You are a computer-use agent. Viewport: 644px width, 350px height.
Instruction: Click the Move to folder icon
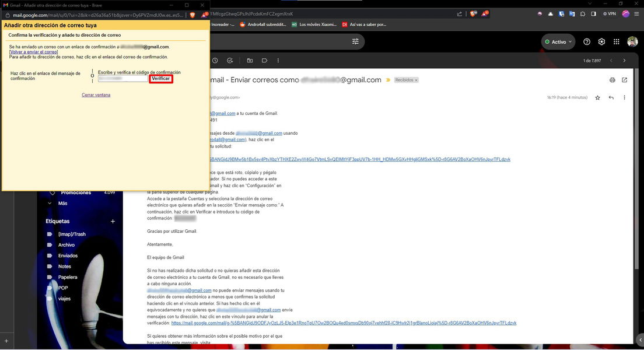[x=250, y=61]
